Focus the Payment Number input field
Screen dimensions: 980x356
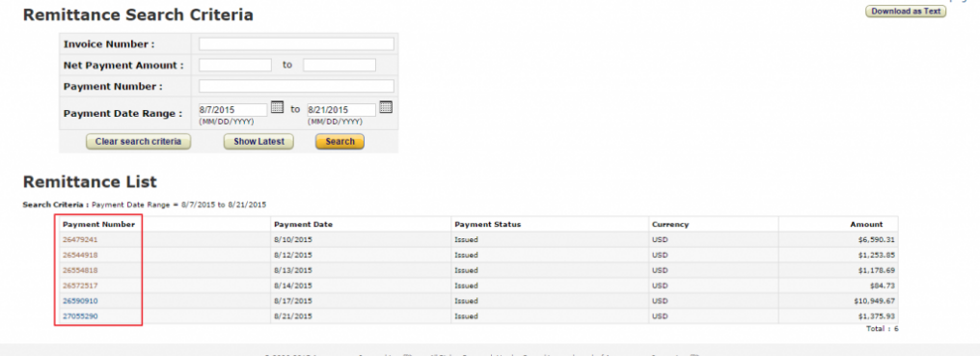coord(296,86)
